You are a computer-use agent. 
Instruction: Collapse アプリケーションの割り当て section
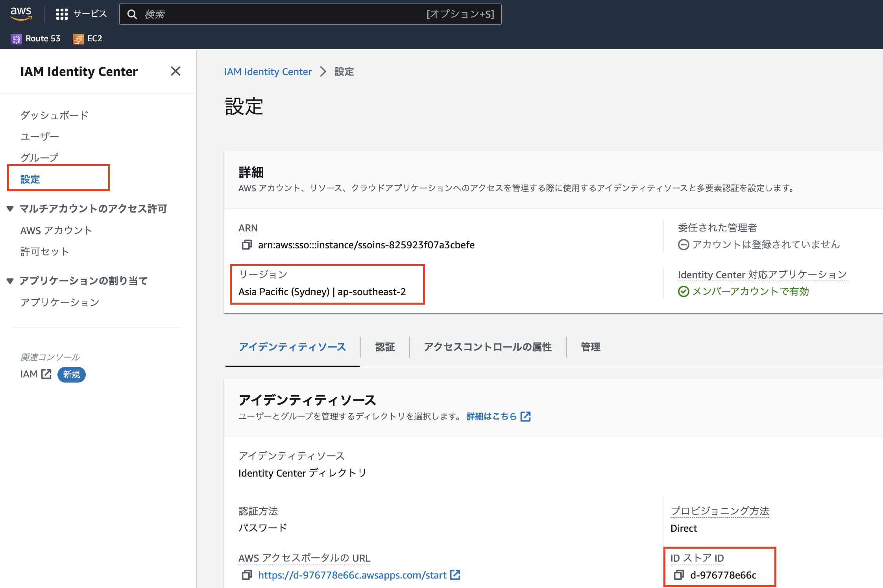pyautogui.click(x=10, y=281)
